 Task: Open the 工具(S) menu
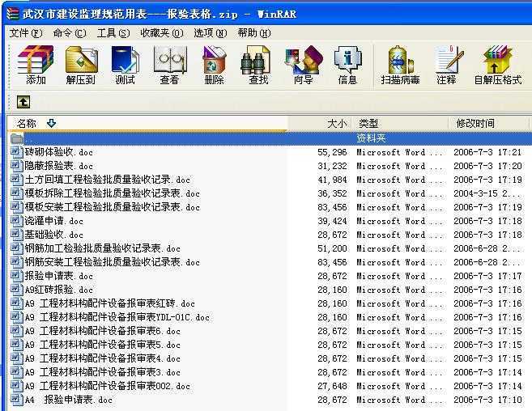coord(113,33)
